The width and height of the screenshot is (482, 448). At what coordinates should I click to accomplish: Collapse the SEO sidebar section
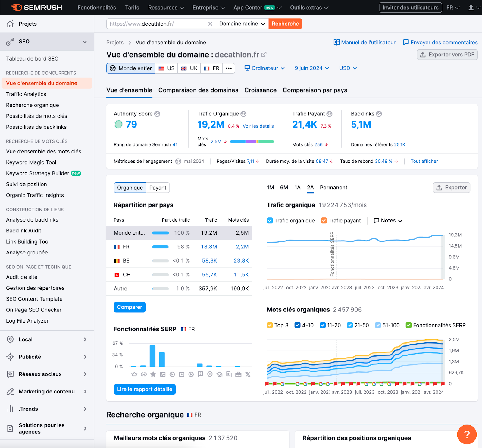click(x=85, y=42)
